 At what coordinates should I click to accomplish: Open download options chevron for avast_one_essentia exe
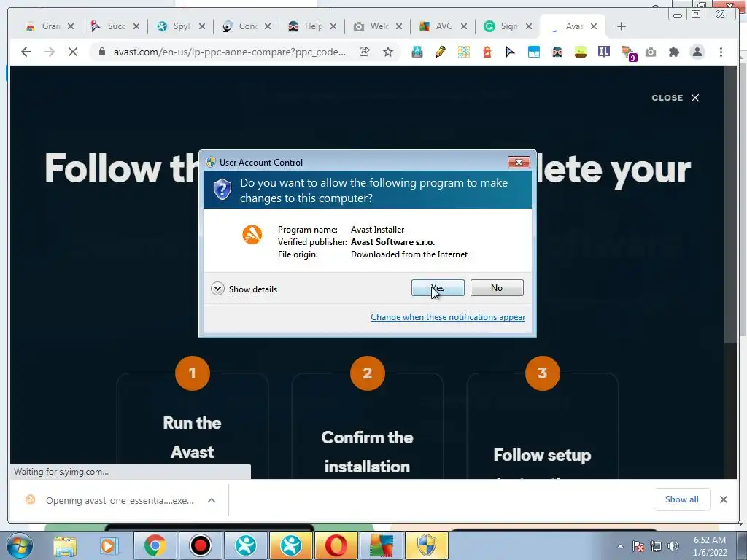coord(212,500)
